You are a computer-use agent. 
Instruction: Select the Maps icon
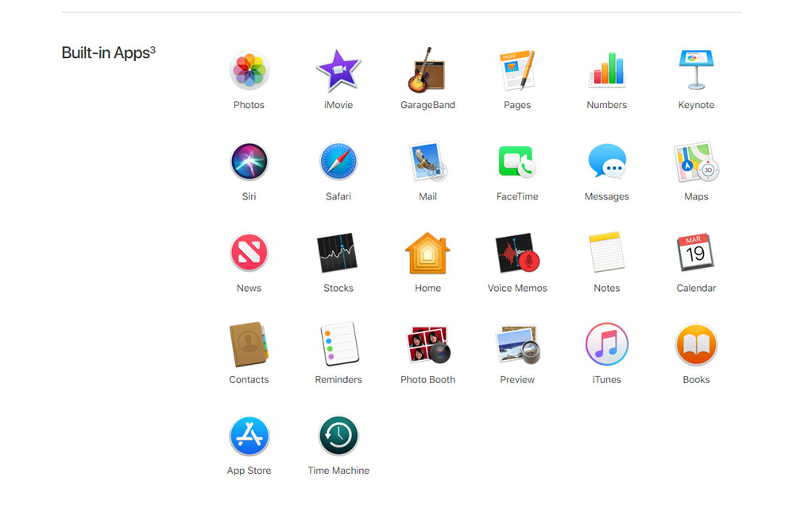point(697,161)
